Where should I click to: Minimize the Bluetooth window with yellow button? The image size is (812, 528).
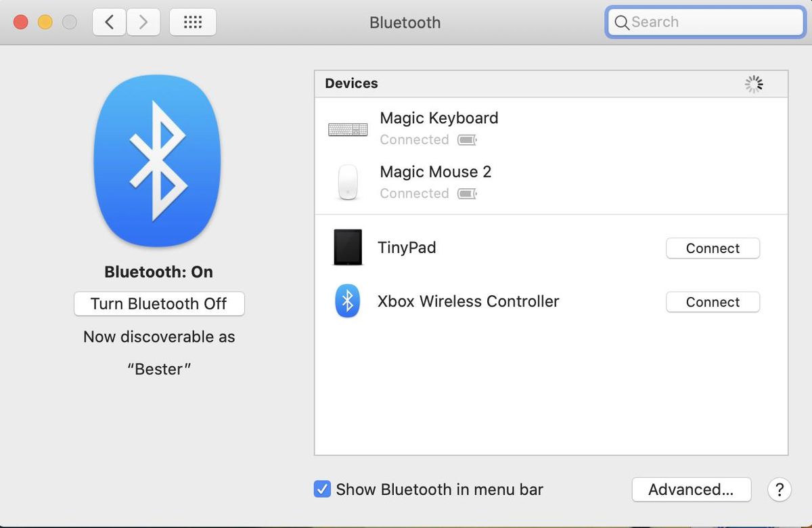45,22
